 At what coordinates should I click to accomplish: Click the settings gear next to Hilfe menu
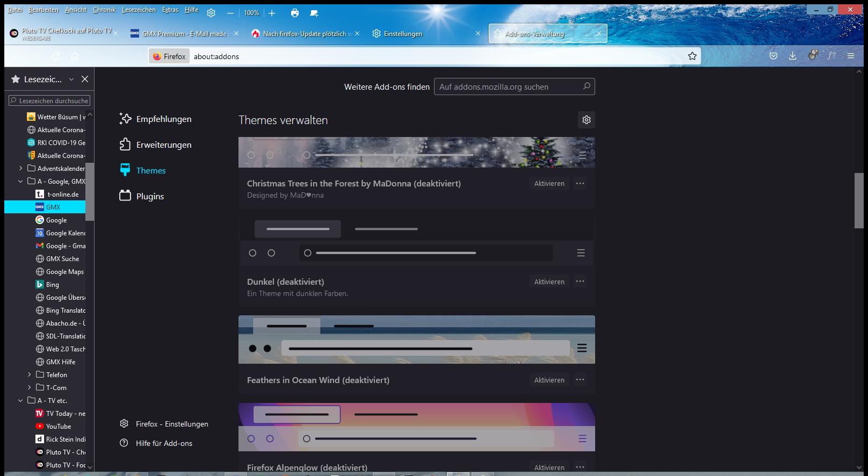point(211,13)
